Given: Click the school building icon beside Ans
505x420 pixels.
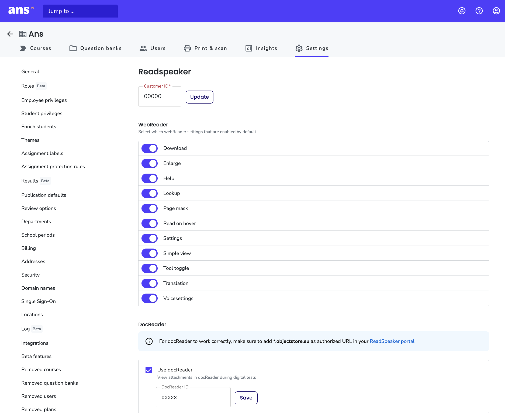Looking at the screenshot, I should point(23,34).
